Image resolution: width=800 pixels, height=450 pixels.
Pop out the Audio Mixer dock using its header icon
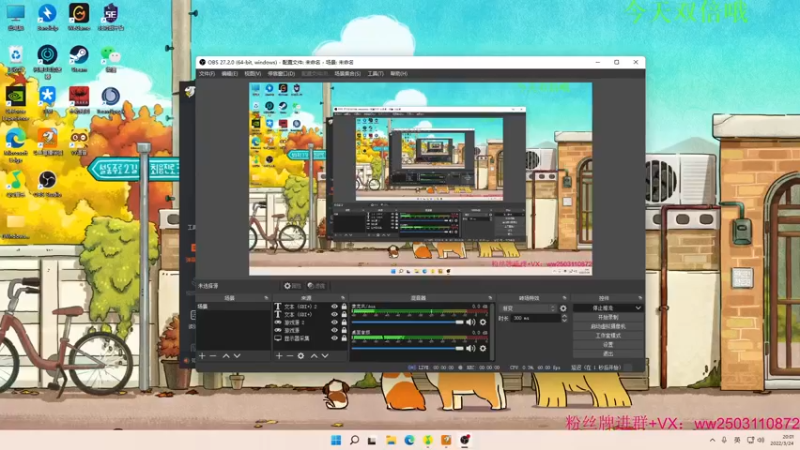click(x=490, y=297)
